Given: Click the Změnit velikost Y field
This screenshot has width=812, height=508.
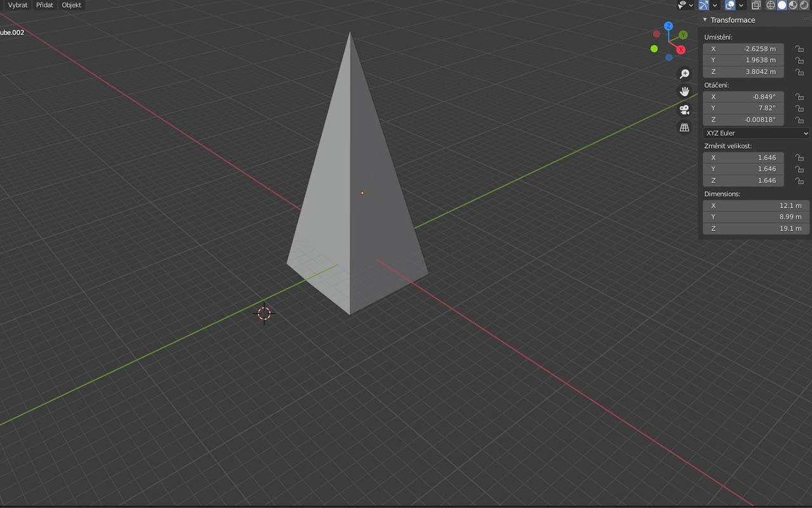Looking at the screenshot, I should [743, 169].
